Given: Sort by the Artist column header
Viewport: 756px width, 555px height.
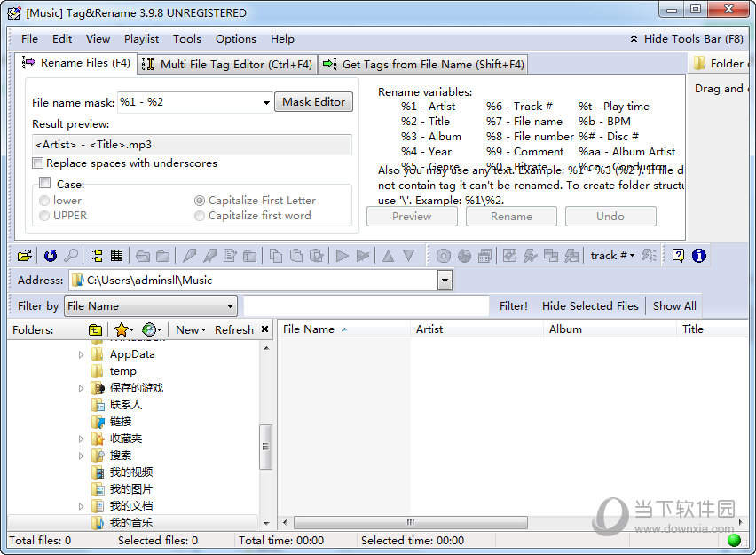Looking at the screenshot, I should pyautogui.click(x=476, y=329).
